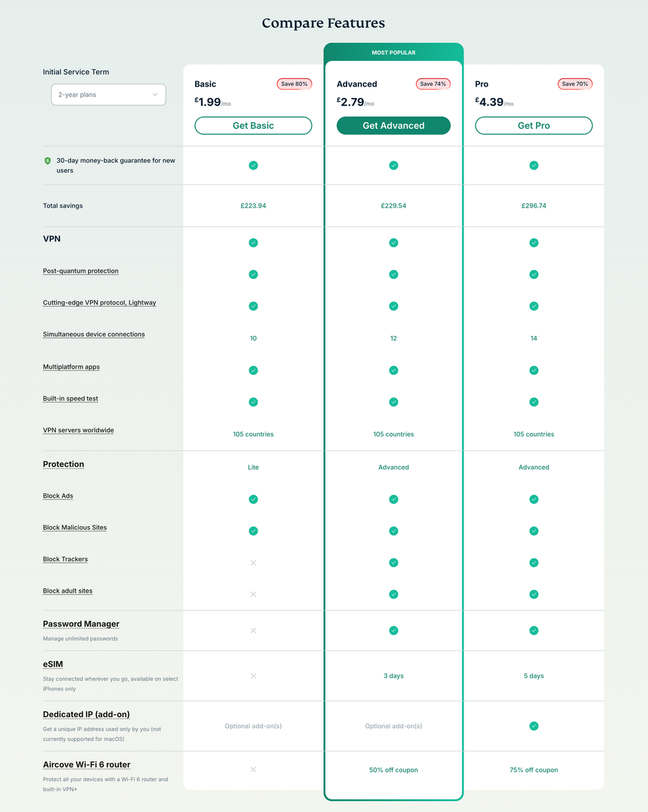This screenshot has width=648, height=812.
Task: Click Basic plan's Multiplatform apps checkmark
Action: click(x=253, y=370)
